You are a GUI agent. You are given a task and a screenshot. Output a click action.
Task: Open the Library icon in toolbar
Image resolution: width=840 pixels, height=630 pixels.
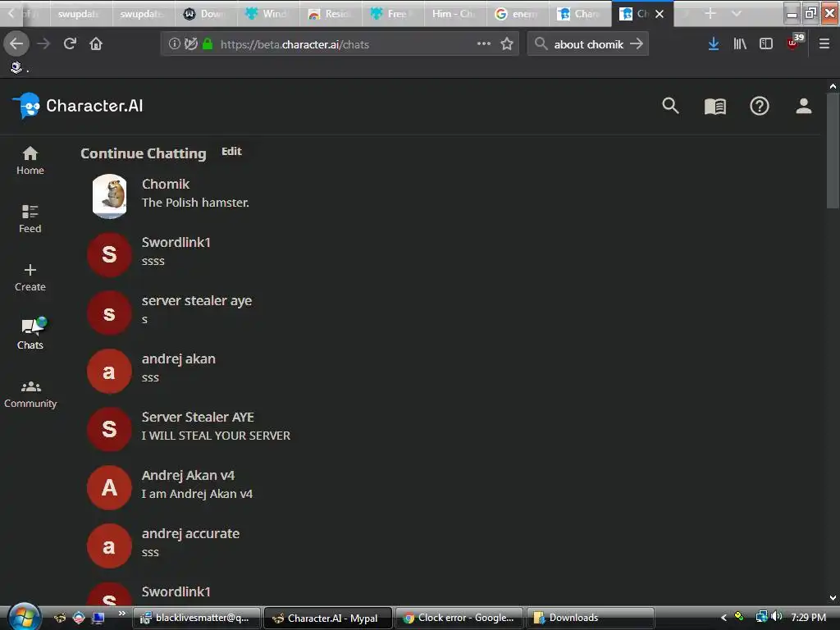(740, 43)
